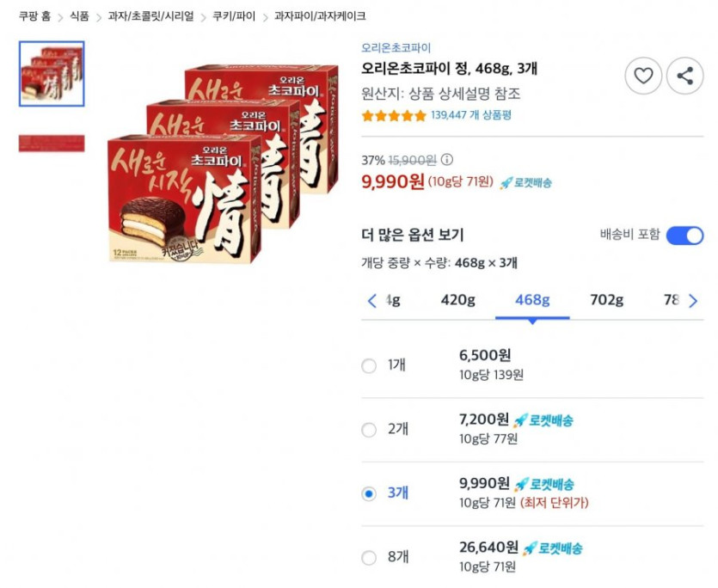Select the 2개 quantity radio option

click(369, 430)
